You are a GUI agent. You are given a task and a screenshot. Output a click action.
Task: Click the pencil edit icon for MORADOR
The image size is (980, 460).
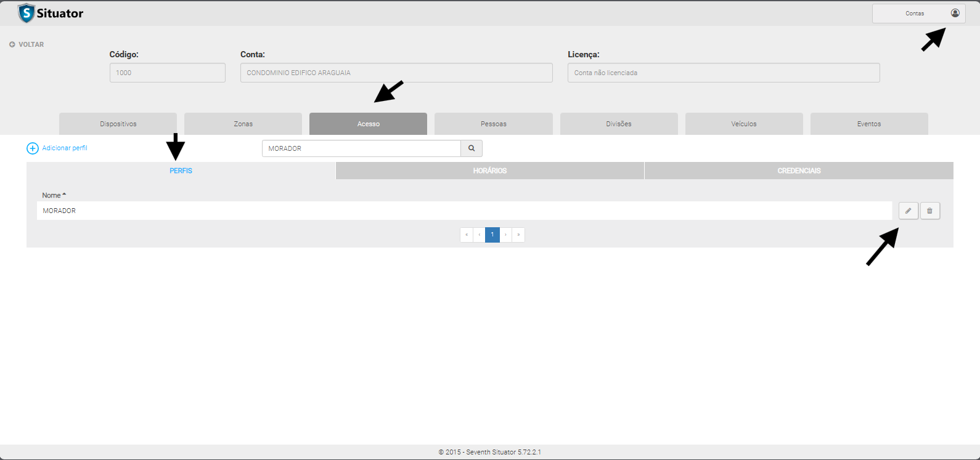pyautogui.click(x=908, y=211)
